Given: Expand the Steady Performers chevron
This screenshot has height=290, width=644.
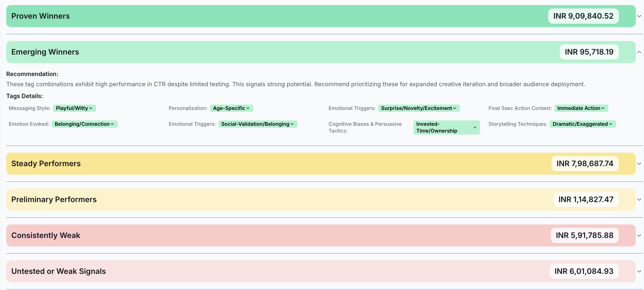Looking at the screenshot, I should [x=639, y=164].
